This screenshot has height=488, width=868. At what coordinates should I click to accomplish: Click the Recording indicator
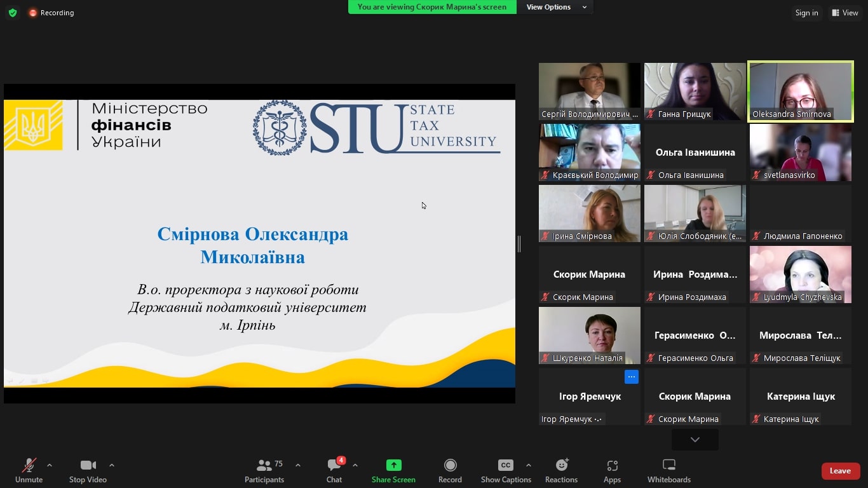click(51, 13)
